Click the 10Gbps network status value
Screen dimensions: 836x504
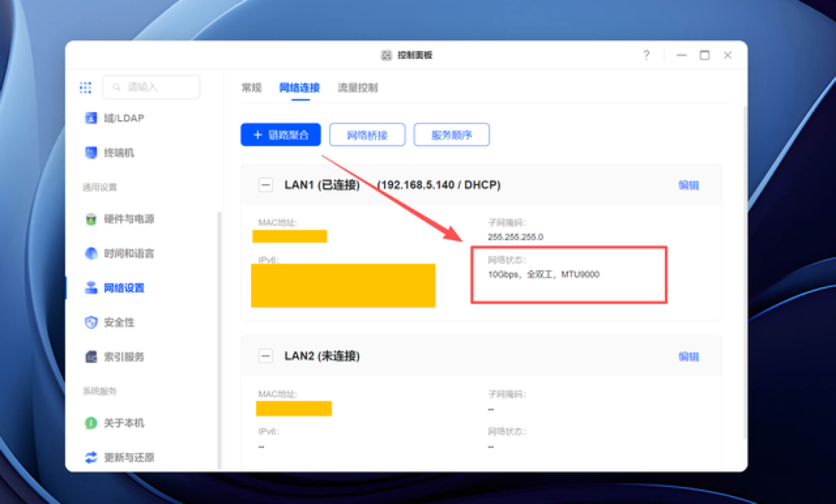click(x=543, y=274)
